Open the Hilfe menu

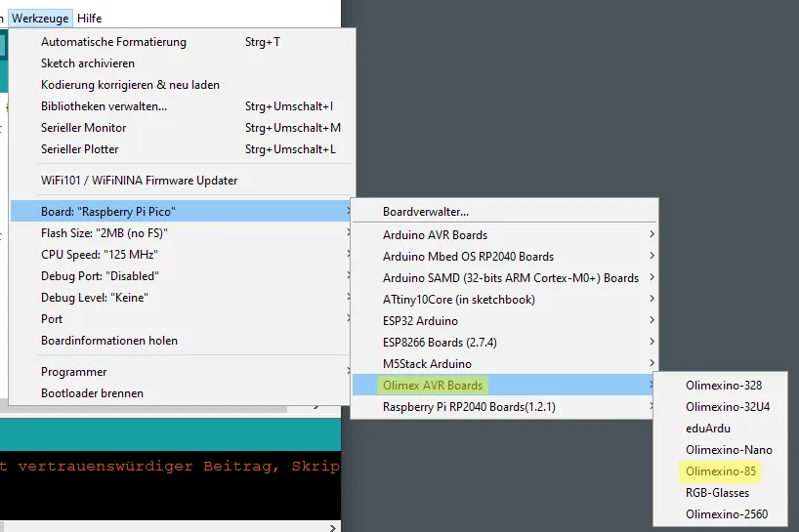tap(89, 18)
